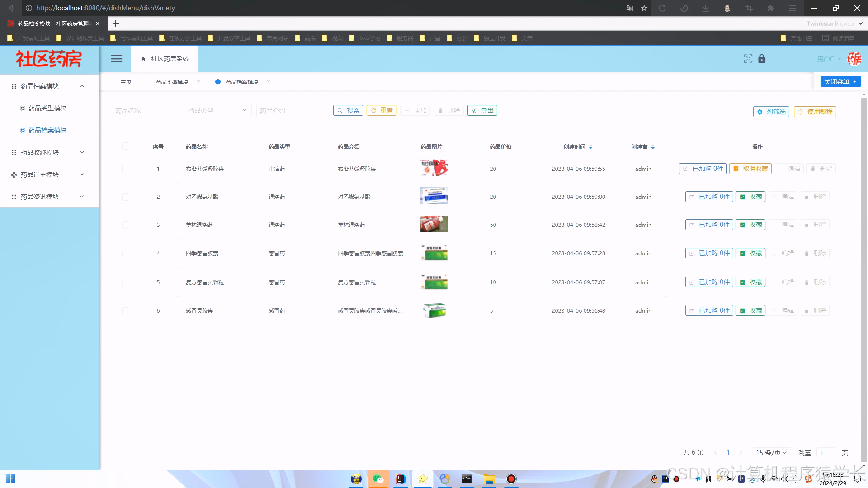
Task: Close the 药品类型模块 tab with its X
Action: coord(198,82)
